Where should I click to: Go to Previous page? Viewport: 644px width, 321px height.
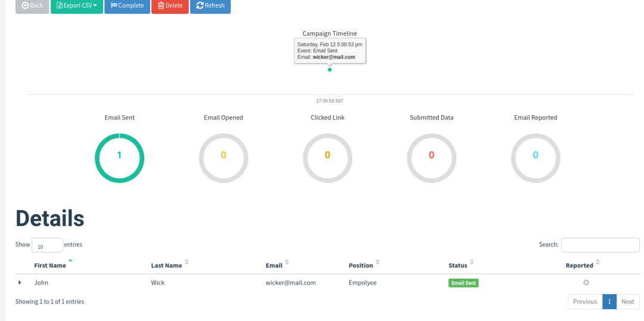585,301
